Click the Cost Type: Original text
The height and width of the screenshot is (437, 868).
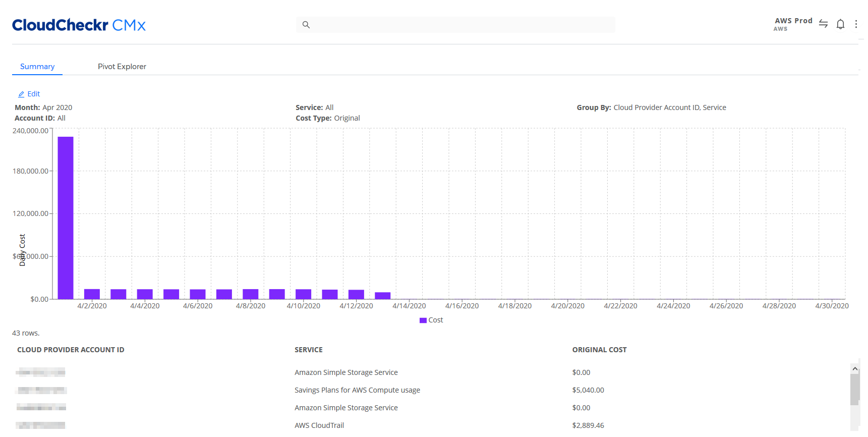tap(328, 118)
